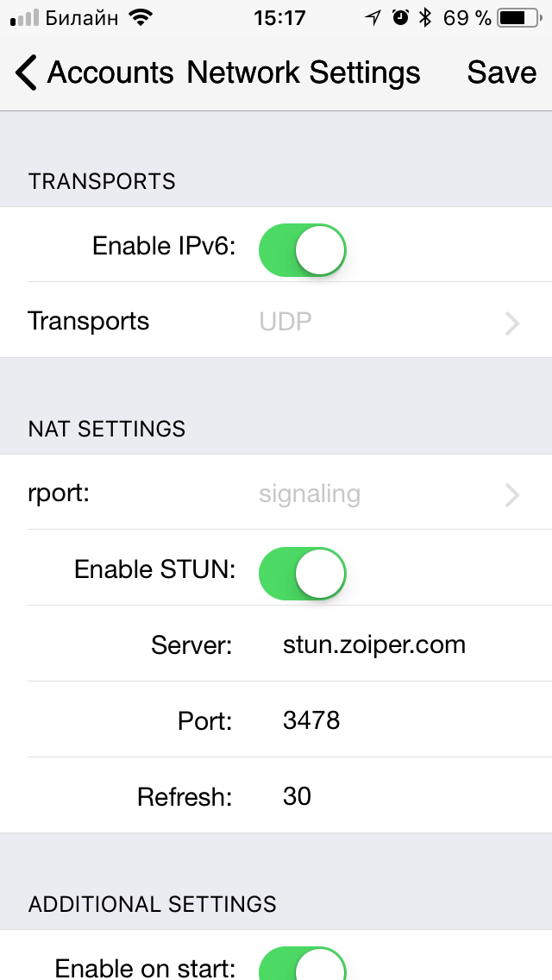Image resolution: width=552 pixels, height=980 pixels.
Task: Go back to Accounts
Action: (x=94, y=72)
